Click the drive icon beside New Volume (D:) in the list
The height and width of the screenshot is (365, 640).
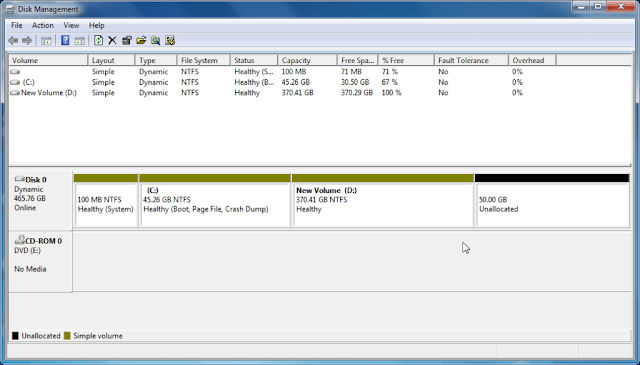(x=15, y=93)
